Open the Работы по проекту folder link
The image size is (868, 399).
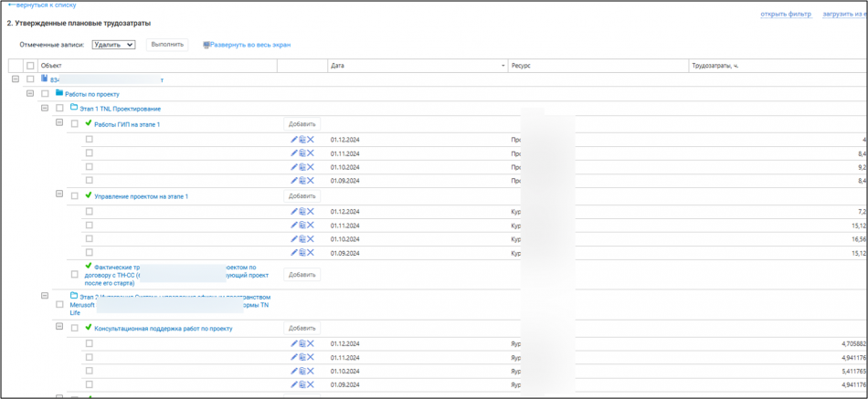tap(91, 94)
